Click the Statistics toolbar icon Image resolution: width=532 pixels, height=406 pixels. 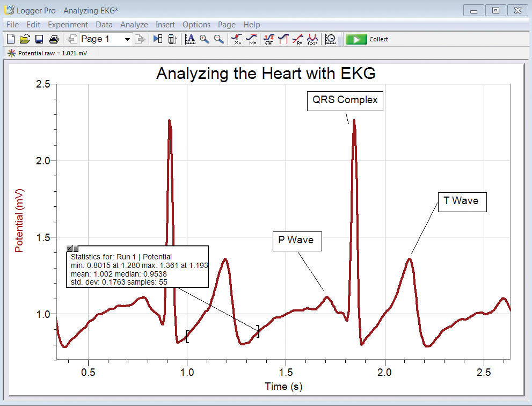(x=269, y=39)
